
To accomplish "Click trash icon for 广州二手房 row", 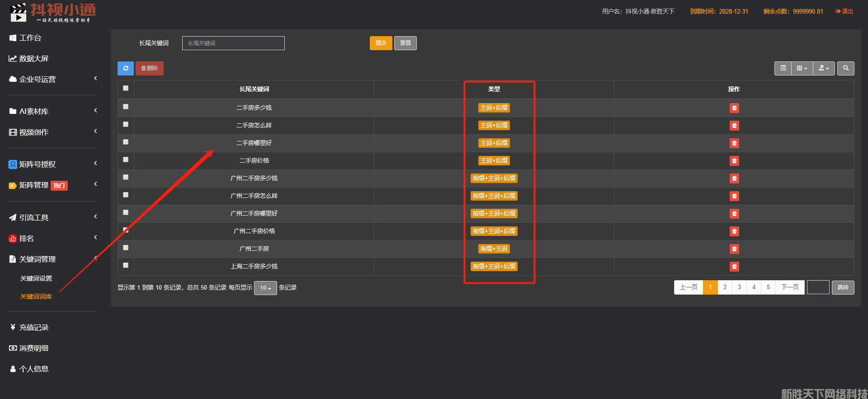I will 734,249.
